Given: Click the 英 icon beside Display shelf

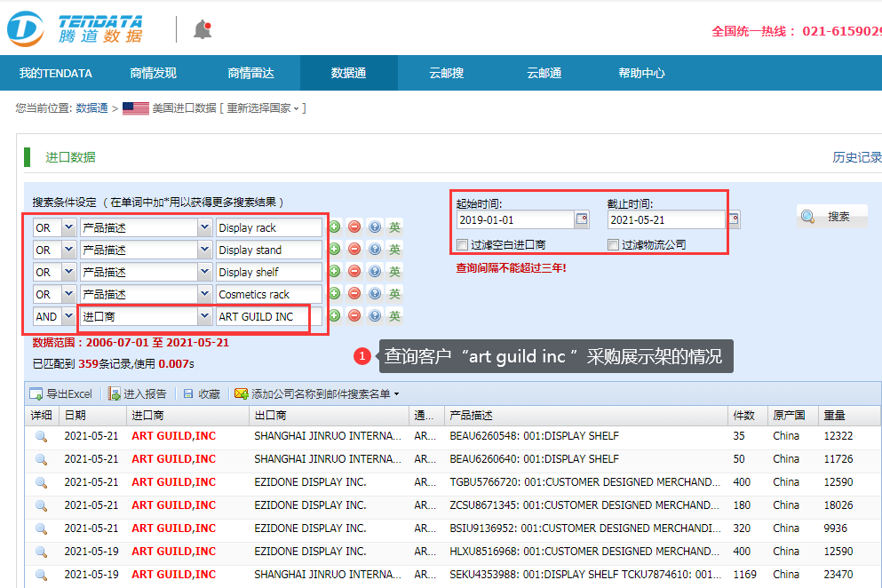Looking at the screenshot, I should pyautogui.click(x=395, y=272).
